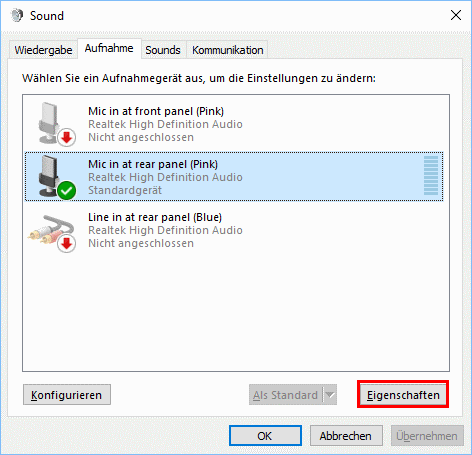
Task: Switch to the Sounds tab
Action: coord(163,50)
